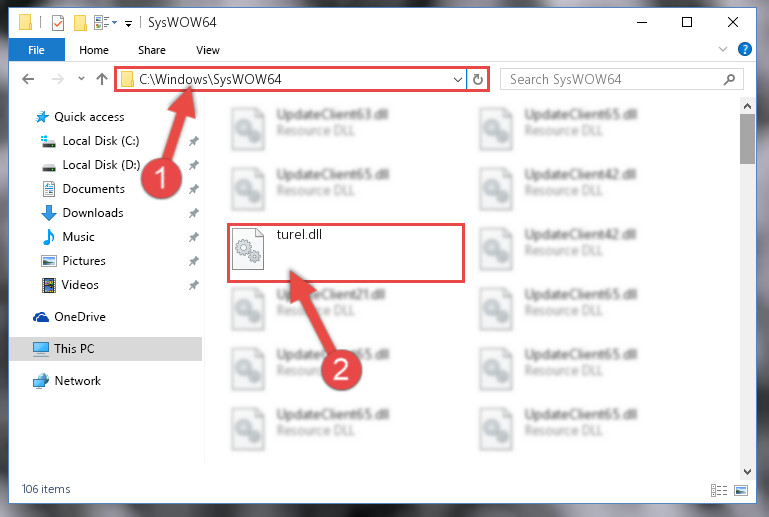Click the Properties checkmark icon in title bar
The width and height of the screenshot is (769, 517).
(x=58, y=23)
